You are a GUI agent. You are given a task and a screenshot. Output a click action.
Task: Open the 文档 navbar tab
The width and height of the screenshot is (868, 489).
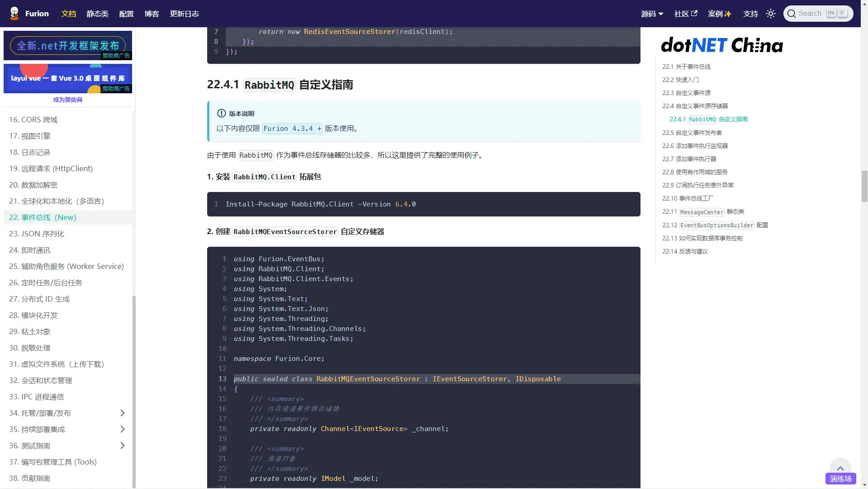click(69, 14)
